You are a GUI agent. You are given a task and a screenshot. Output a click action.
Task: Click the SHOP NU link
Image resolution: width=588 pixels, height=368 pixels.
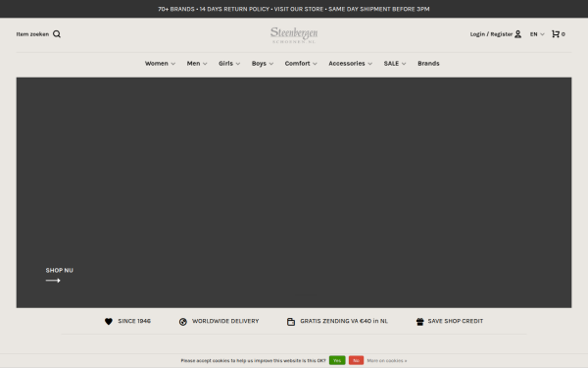pyautogui.click(x=59, y=271)
